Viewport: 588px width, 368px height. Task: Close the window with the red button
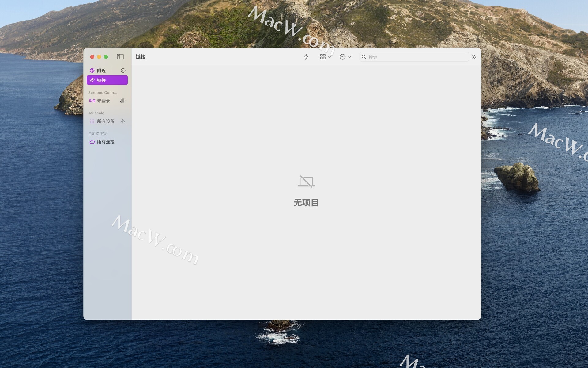92,57
